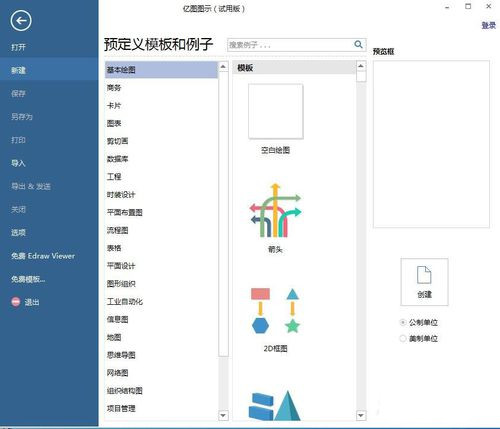Click the 预览框 preview area

tap(431, 144)
